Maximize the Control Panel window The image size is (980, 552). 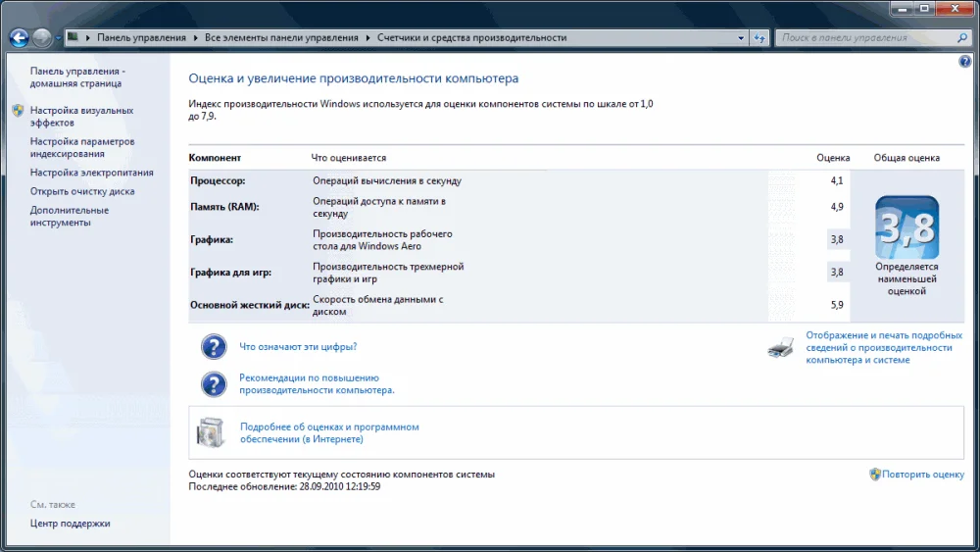pos(924,9)
